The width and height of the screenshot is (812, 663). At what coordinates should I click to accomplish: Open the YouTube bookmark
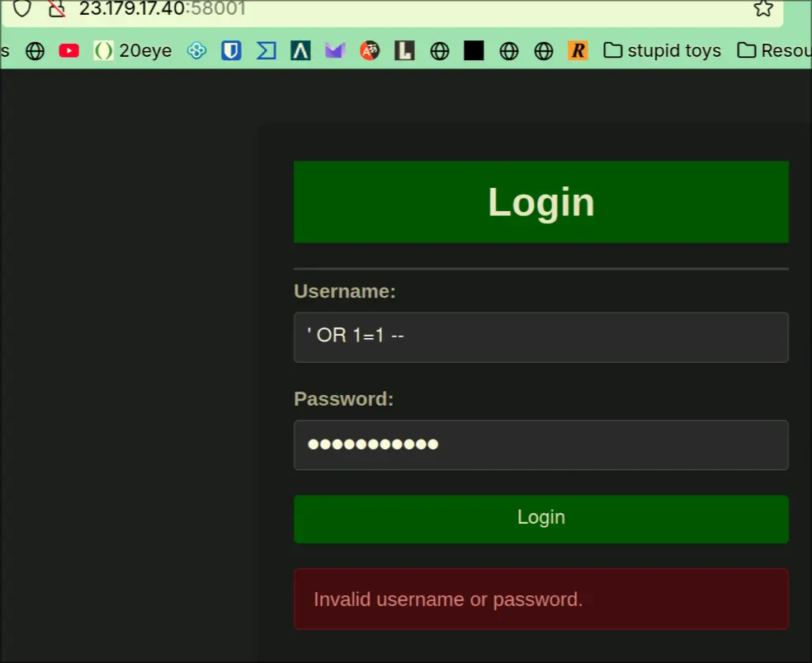pos(69,51)
